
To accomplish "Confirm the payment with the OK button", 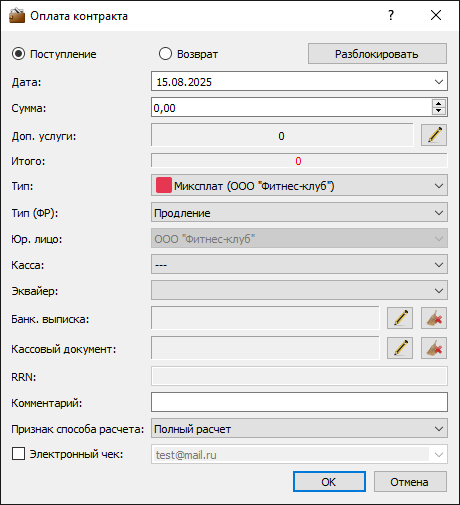I will (329, 482).
